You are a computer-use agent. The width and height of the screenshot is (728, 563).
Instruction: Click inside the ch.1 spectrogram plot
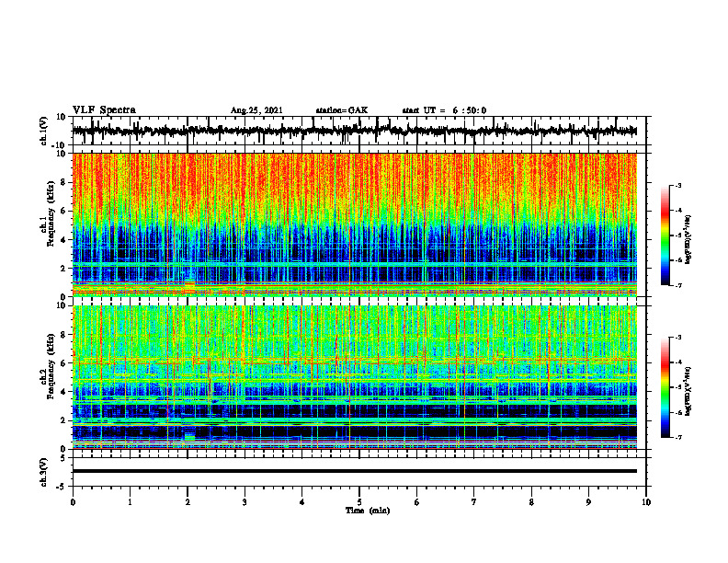(354, 224)
